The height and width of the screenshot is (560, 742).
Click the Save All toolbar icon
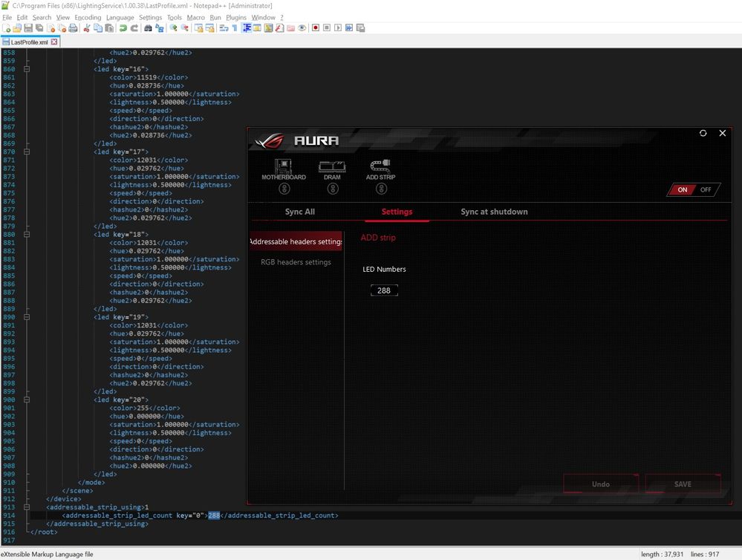(39, 28)
